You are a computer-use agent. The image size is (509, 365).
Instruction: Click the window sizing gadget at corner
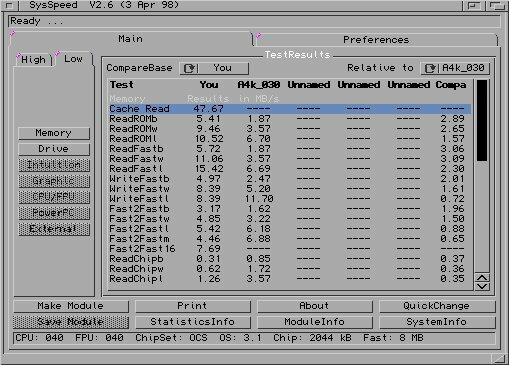click(x=499, y=358)
